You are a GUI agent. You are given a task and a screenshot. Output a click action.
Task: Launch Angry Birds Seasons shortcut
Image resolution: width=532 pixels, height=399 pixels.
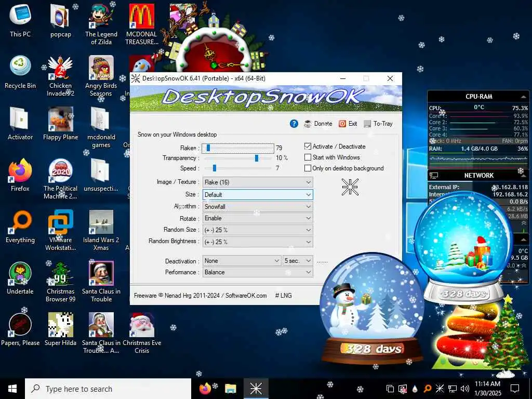tap(101, 75)
